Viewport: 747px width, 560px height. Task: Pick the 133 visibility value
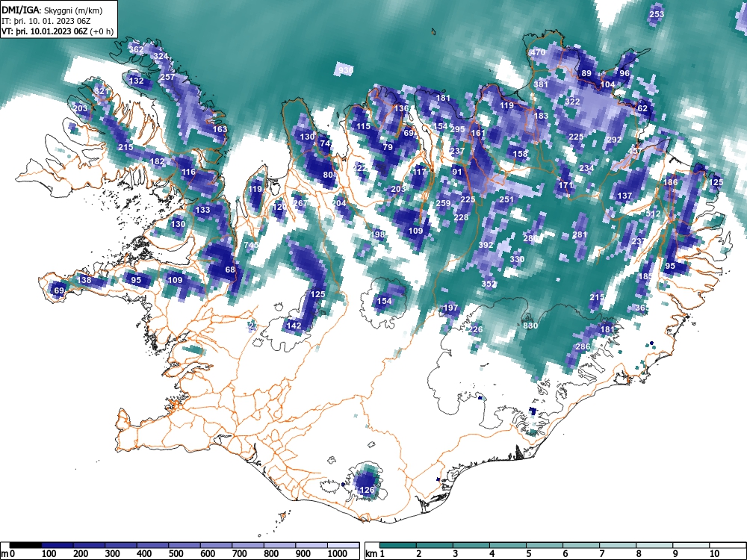202,210
